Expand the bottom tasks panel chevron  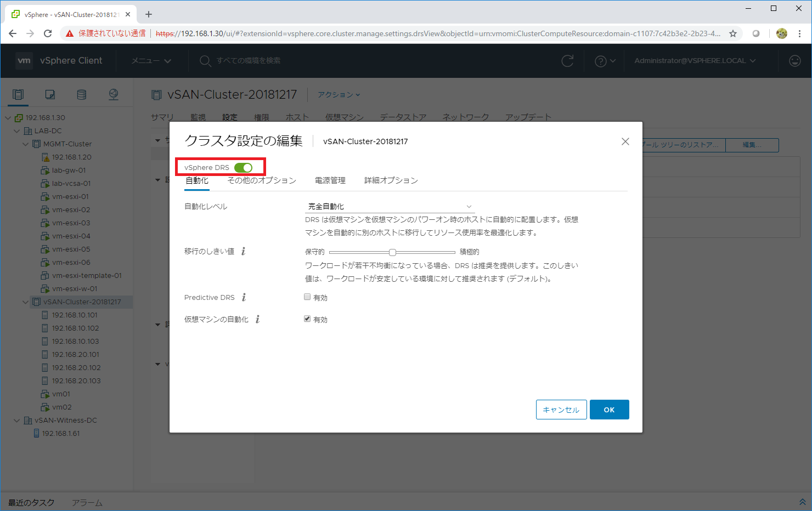tap(802, 502)
